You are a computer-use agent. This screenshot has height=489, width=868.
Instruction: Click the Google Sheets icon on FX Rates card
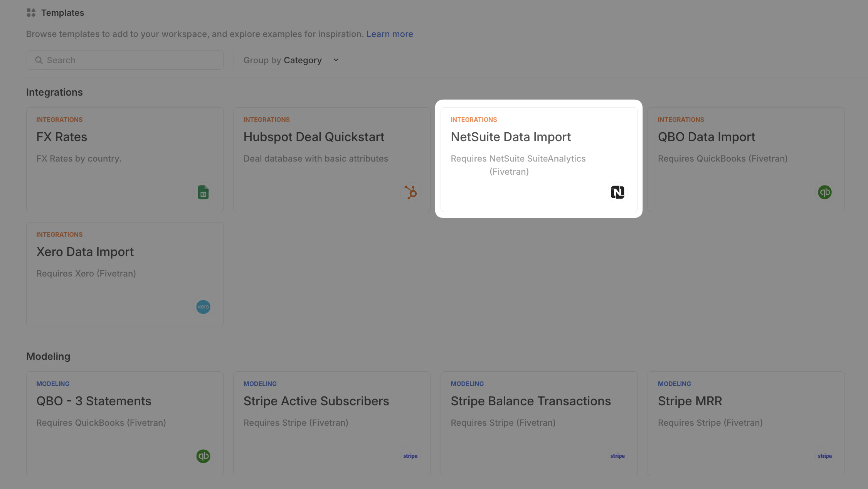(203, 192)
